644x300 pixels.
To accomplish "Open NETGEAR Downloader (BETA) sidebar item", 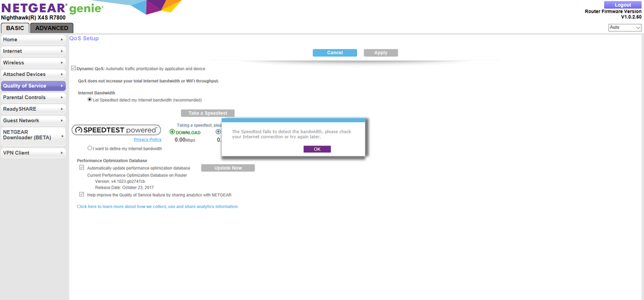I will point(33,135).
